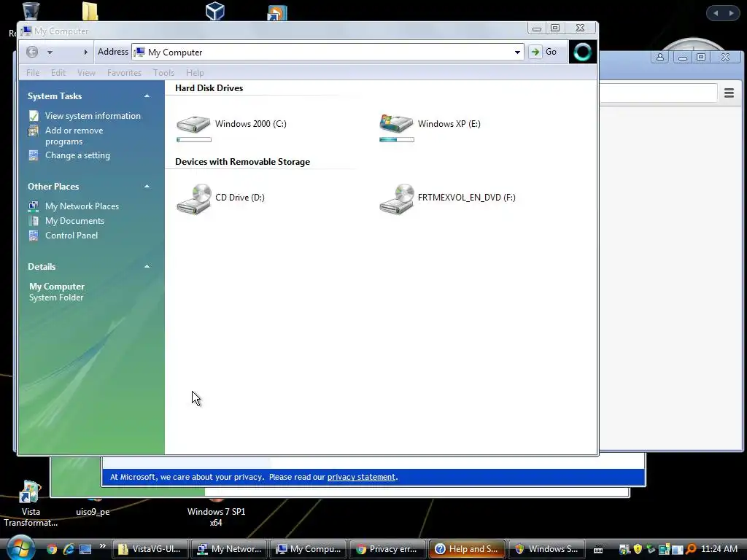Click the green Go arrow icon
This screenshot has width=747, height=560.
535,52
